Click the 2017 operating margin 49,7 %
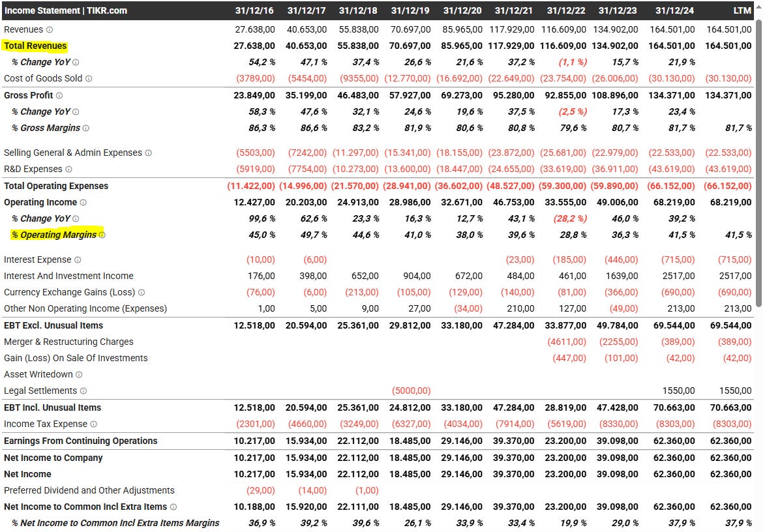This screenshot has height=532, width=765. [x=314, y=235]
